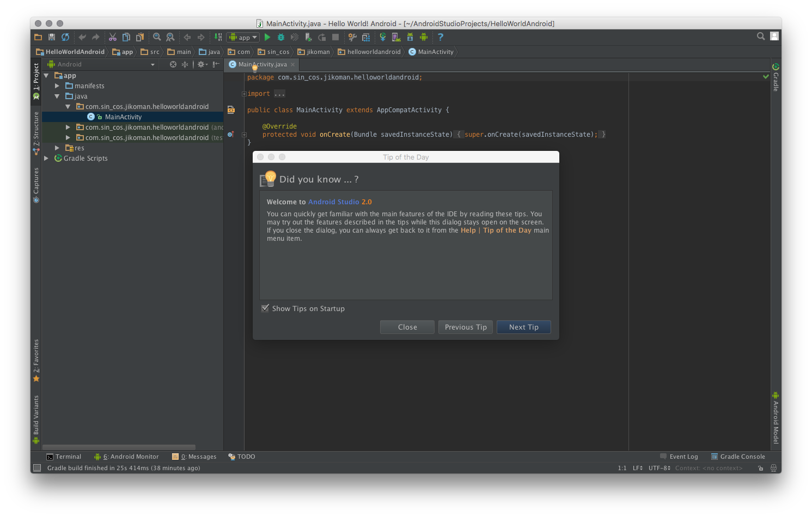This screenshot has height=517, width=812.
Task: Select the MainActivity.java editor tab
Action: pos(262,64)
